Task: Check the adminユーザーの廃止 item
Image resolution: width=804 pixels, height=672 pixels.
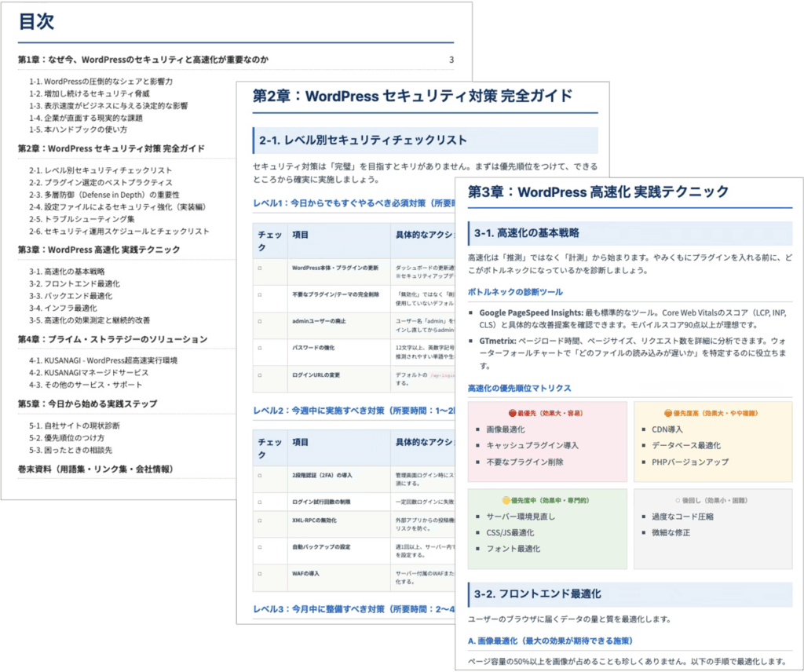Action: coord(261,320)
